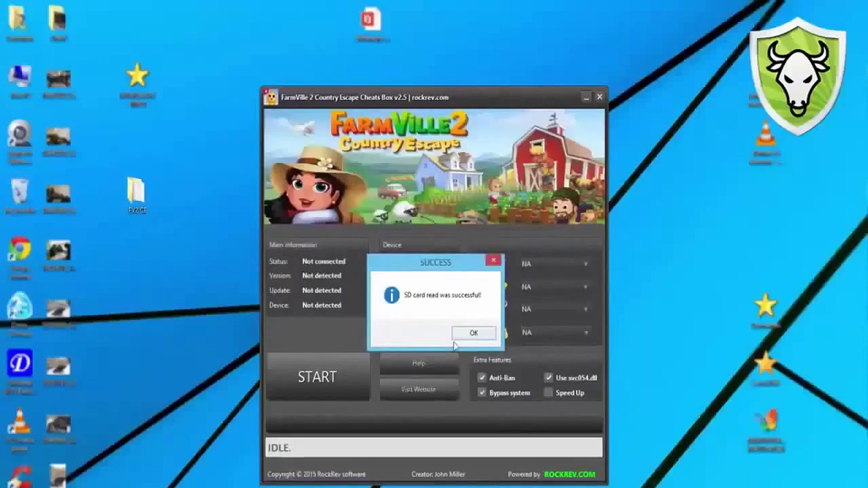
Task: Close the SUCCESS dialog with the red X
Action: pos(493,260)
